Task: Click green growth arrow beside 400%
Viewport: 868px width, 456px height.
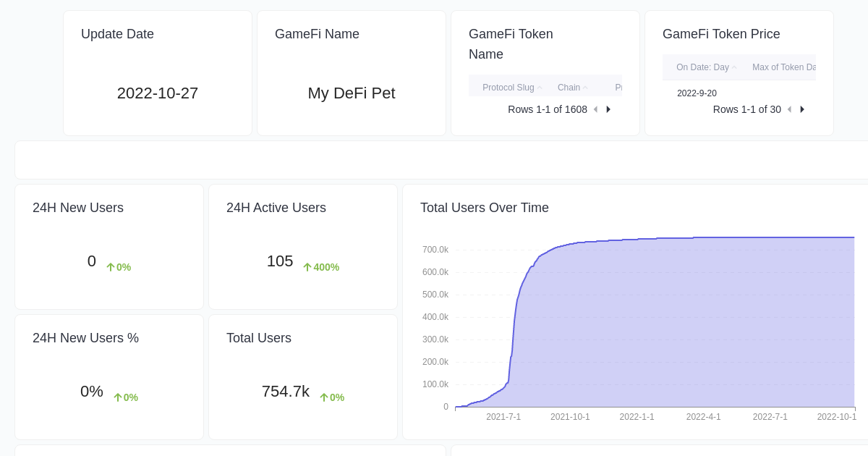Action: pyautogui.click(x=307, y=266)
